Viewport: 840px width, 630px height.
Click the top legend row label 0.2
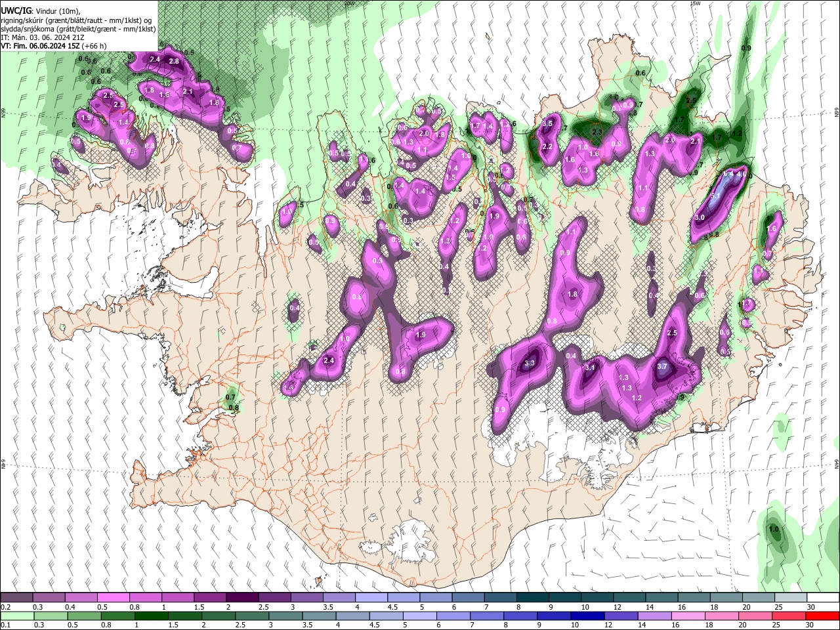point(5,607)
